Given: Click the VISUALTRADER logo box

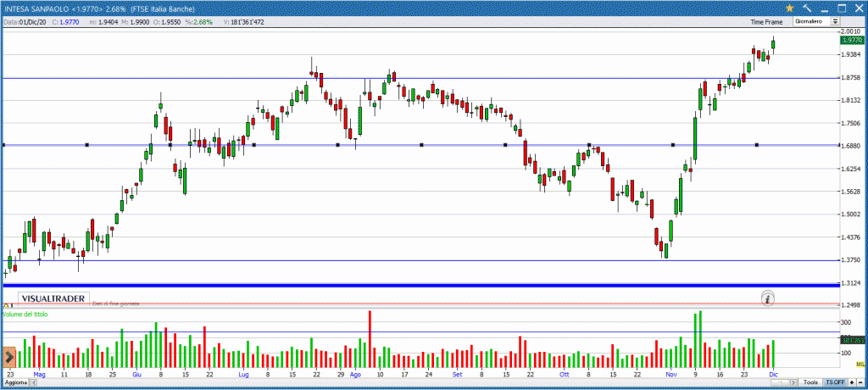Looking at the screenshot, I should tap(53, 298).
